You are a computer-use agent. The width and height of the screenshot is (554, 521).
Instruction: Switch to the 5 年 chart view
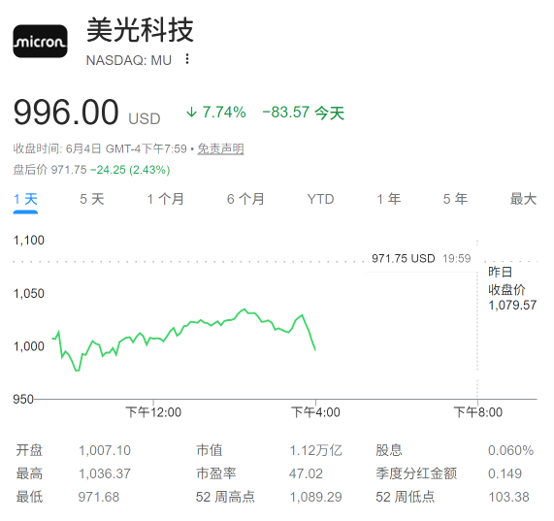[x=455, y=199]
